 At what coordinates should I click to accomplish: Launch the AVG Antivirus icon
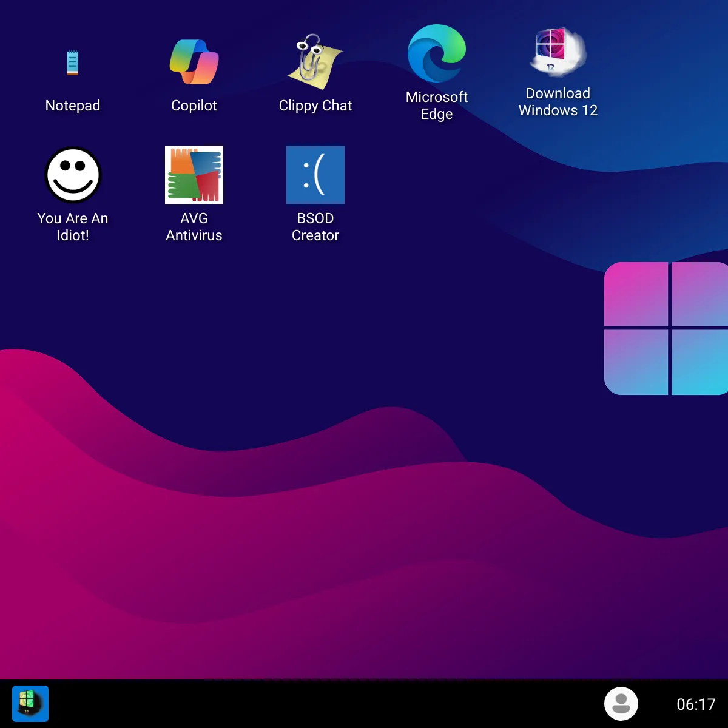[x=194, y=175]
